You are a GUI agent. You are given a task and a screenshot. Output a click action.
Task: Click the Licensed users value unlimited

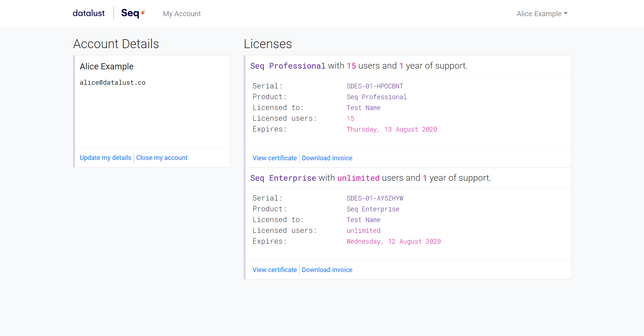pos(363,231)
